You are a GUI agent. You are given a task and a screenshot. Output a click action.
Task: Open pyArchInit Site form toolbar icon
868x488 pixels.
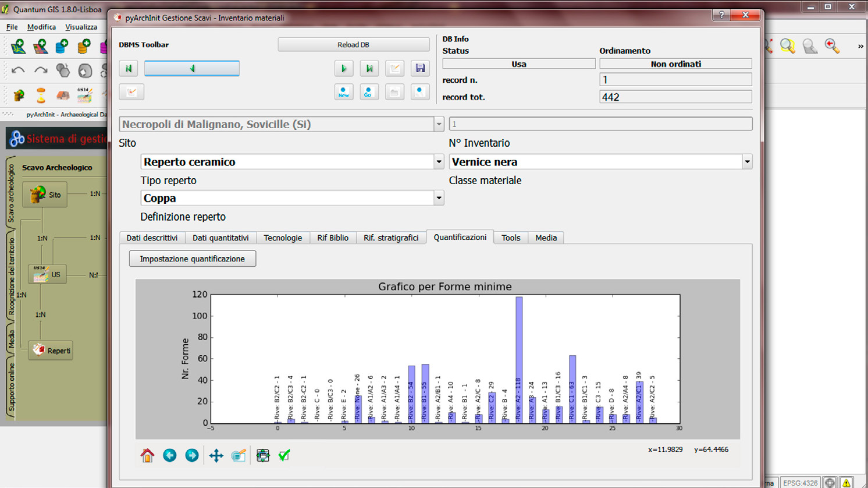click(x=19, y=94)
